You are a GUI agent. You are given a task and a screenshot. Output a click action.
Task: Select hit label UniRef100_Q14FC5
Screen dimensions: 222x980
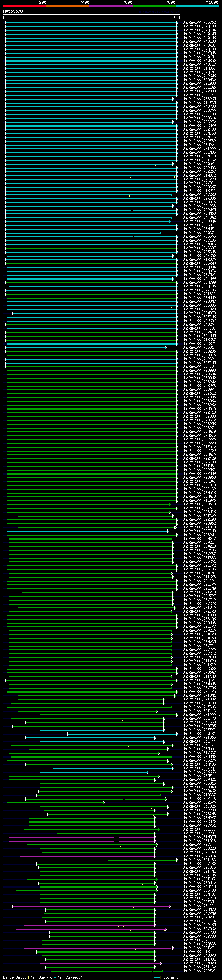[x=199, y=103]
